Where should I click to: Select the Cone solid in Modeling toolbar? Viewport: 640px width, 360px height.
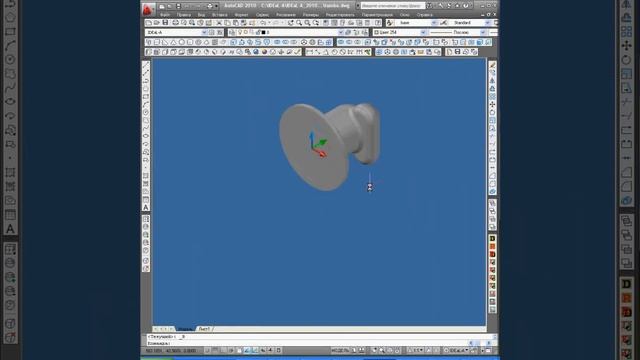tap(173, 42)
